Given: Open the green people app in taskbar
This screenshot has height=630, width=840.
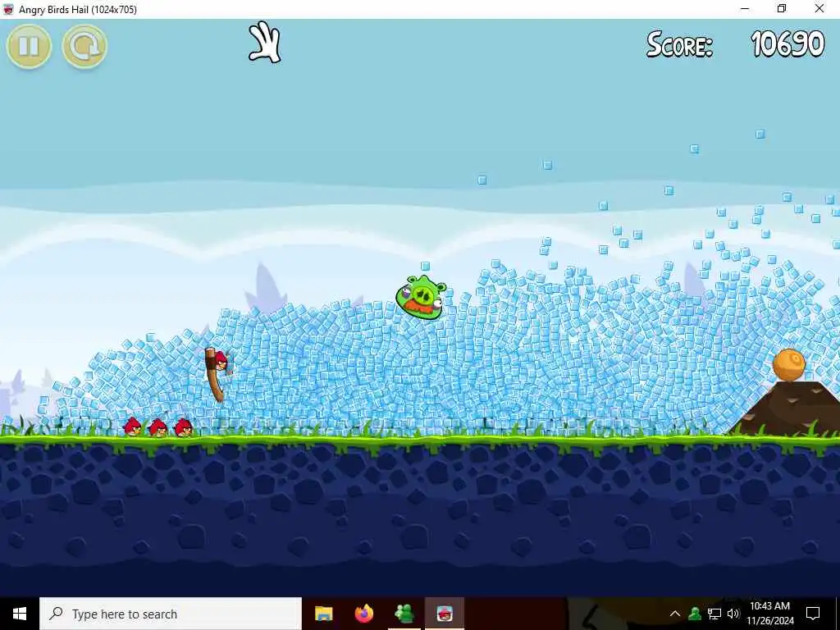Looking at the screenshot, I should click(404, 614).
